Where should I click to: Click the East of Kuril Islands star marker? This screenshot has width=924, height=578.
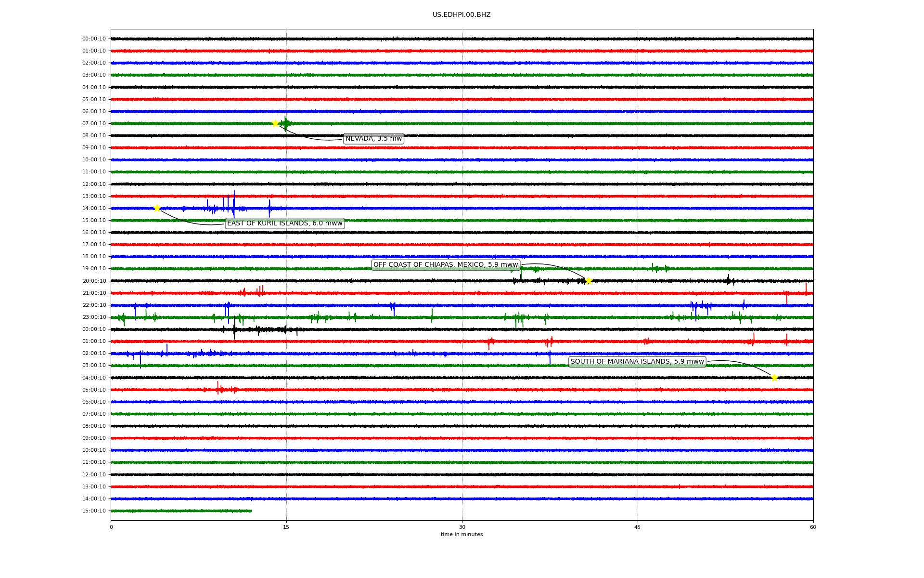(157, 208)
